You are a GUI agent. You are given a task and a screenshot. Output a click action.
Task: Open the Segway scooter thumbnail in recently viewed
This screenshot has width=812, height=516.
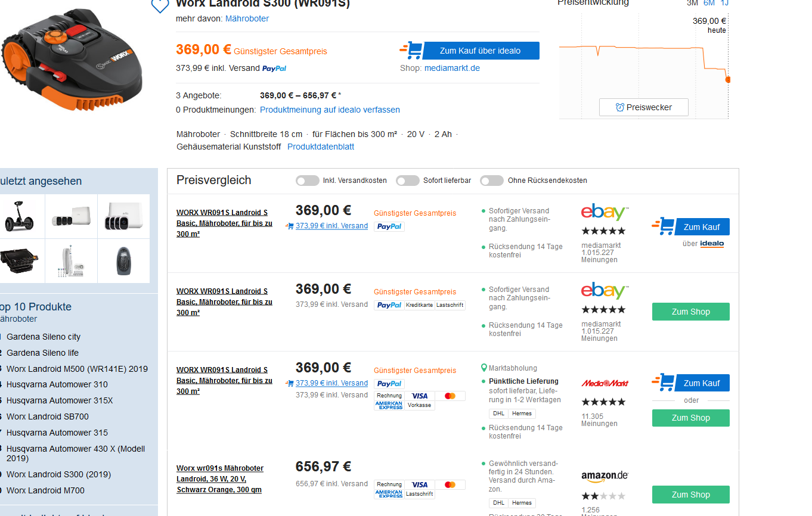point(21,216)
